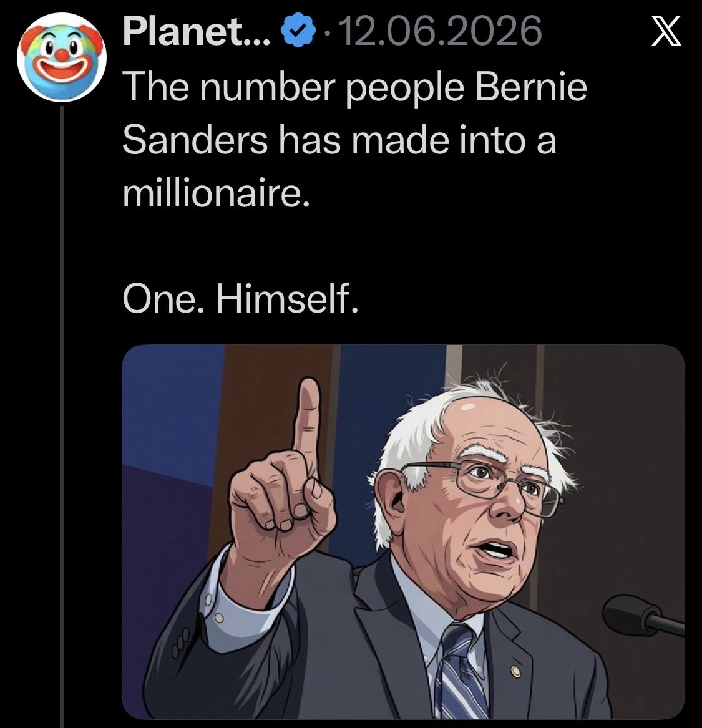This screenshot has height=728, width=702.
Task: Tap 'Bernie' in the tweet's first line
Action: [x=531, y=87]
